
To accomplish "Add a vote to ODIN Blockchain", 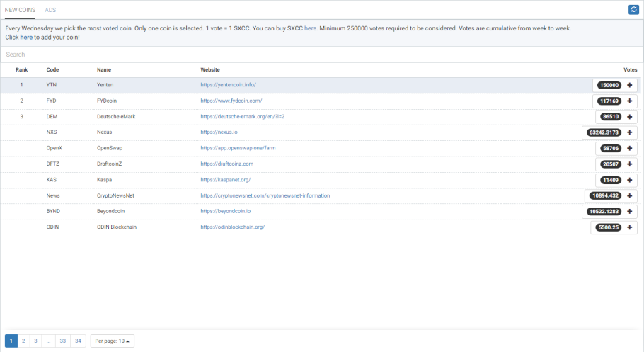I will pyautogui.click(x=630, y=227).
